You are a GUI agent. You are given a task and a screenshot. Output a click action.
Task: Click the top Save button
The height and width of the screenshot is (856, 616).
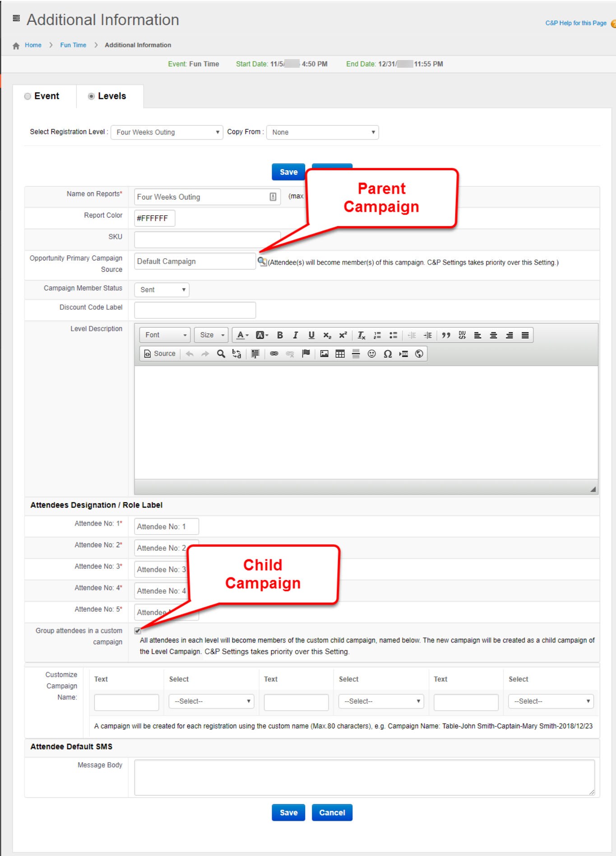(x=288, y=172)
